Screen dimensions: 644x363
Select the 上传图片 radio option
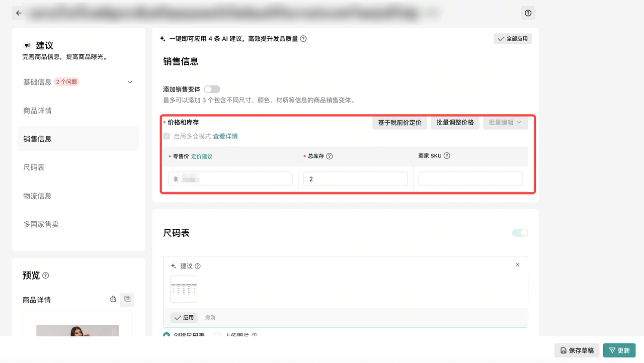click(217, 335)
